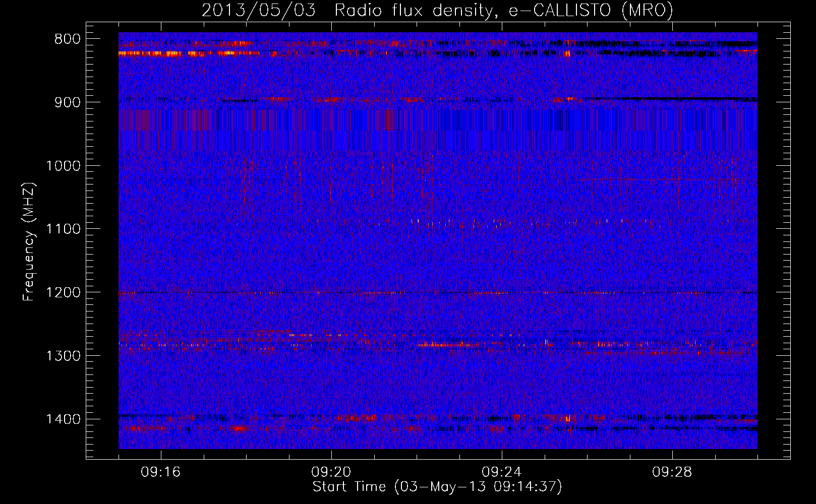Select the 1000 frequency tick label
The width and height of the screenshot is (816, 504).
tap(63, 166)
